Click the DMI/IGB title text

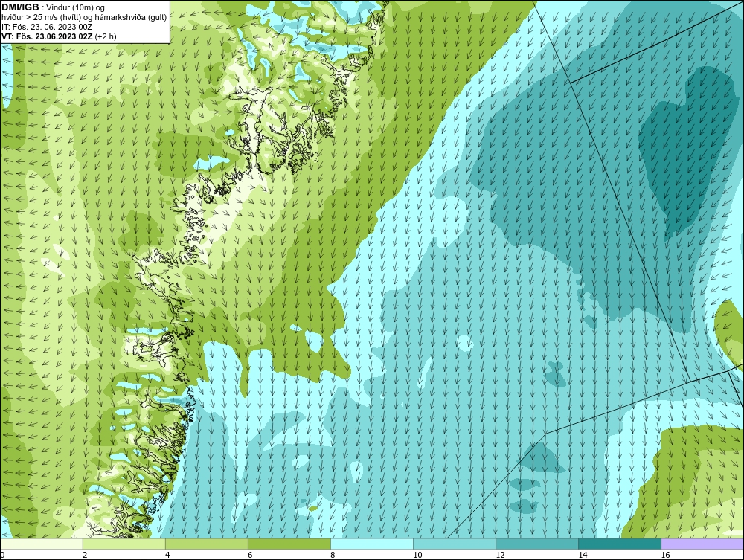point(20,7)
